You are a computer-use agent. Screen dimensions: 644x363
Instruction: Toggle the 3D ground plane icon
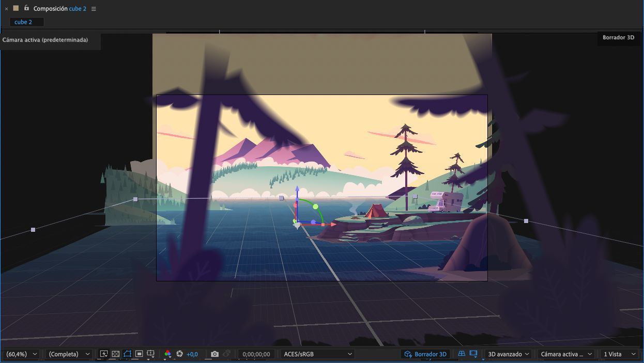[x=461, y=354]
